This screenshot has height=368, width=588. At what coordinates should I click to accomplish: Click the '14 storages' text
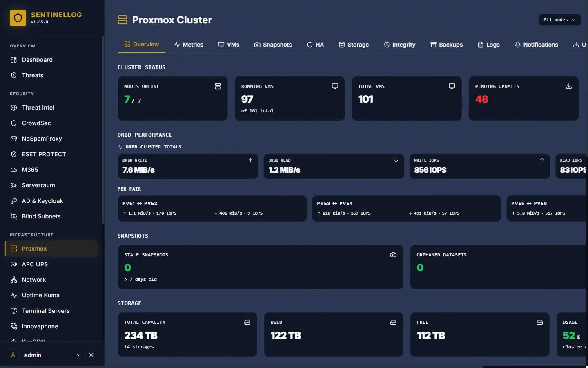click(x=139, y=347)
